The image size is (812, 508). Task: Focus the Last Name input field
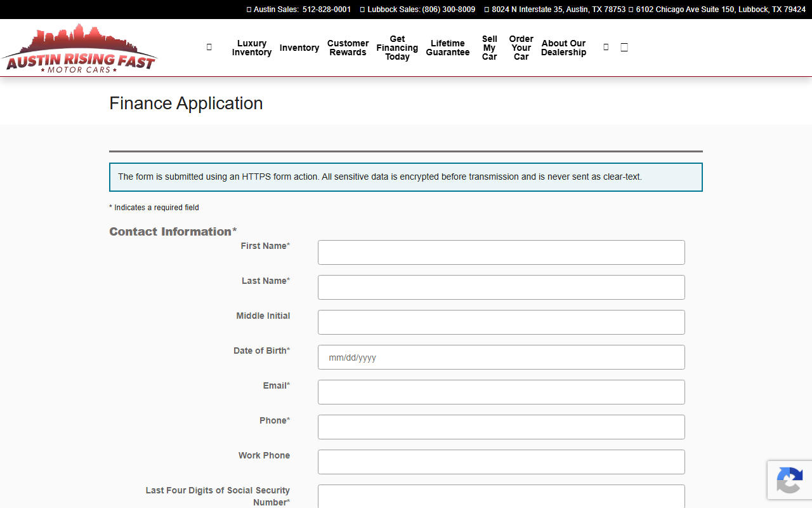coord(501,287)
